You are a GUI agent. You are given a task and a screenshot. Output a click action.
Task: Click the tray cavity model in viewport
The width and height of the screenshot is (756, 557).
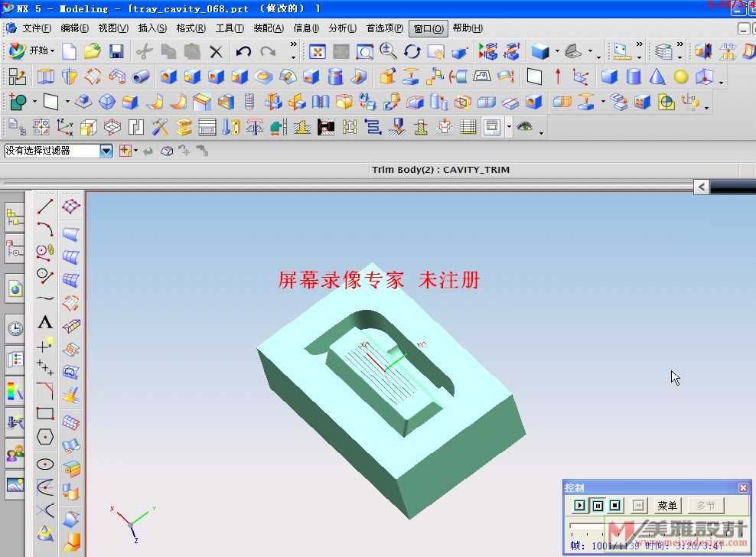390,391
